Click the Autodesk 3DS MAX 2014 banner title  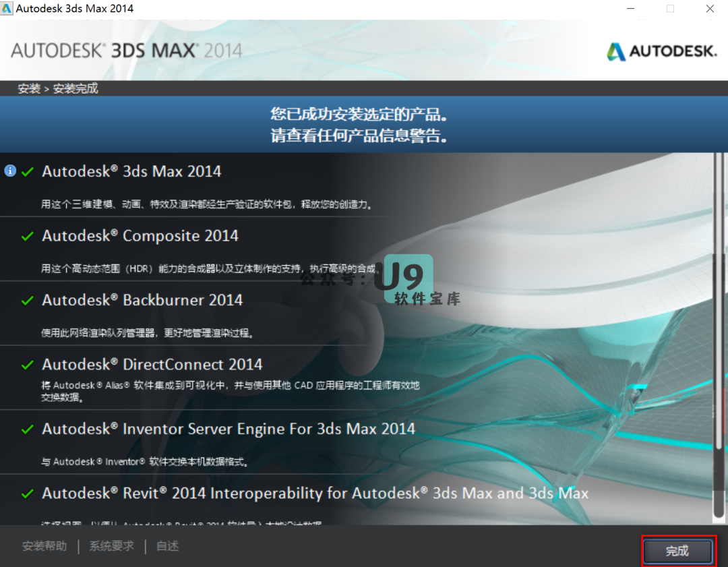coord(126,51)
